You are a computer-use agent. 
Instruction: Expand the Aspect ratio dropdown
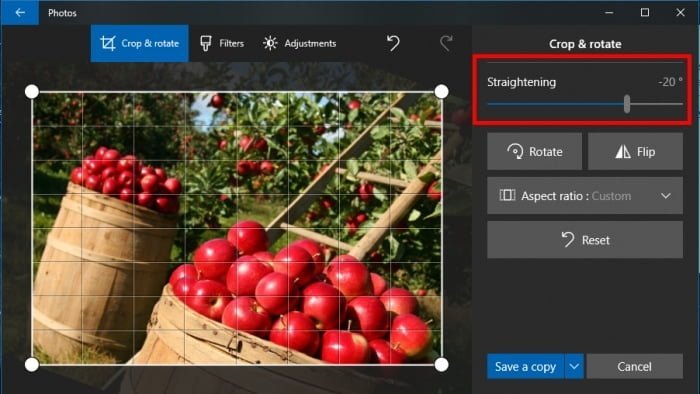coord(585,195)
